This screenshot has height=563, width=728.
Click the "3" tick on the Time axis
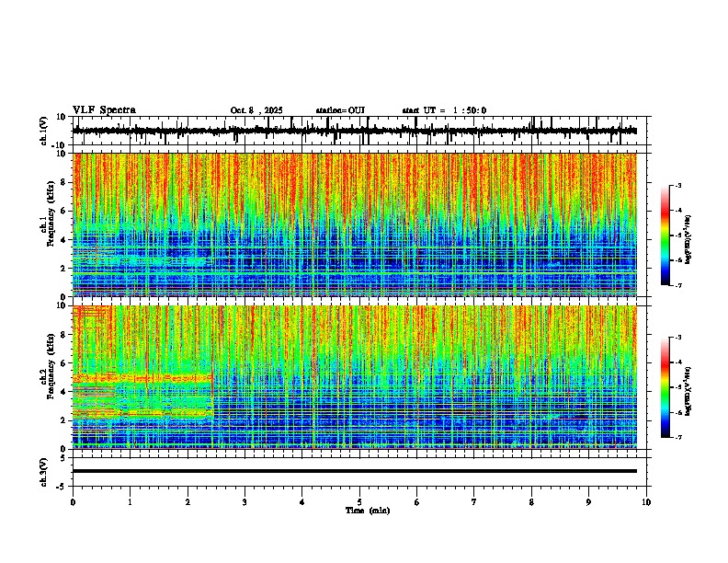[245, 502]
